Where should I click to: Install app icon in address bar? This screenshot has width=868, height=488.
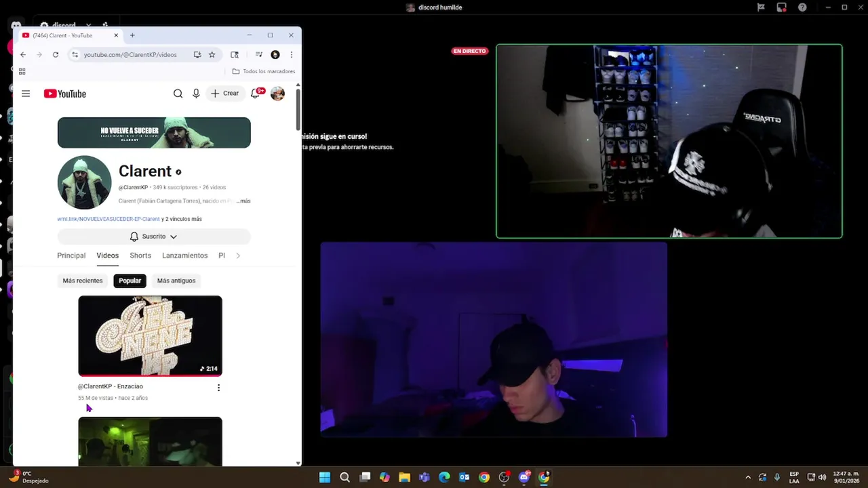click(197, 55)
